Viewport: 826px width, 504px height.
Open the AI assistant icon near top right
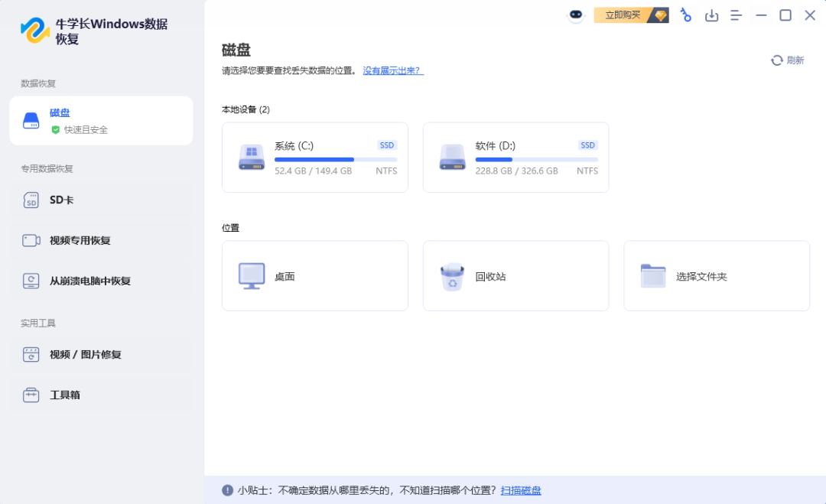tap(577, 14)
